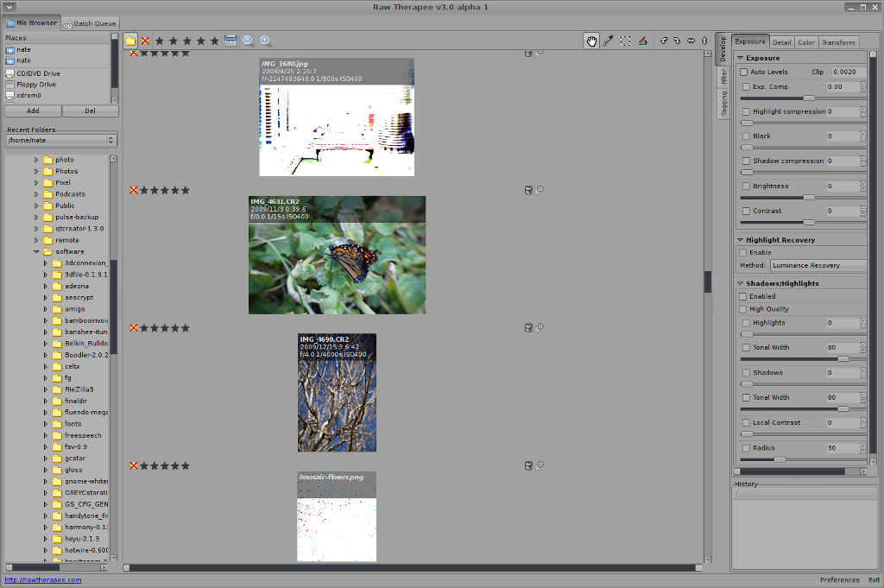Click the red X icon in toolbar
Viewport: 884px width, 588px height.
click(x=145, y=41)
